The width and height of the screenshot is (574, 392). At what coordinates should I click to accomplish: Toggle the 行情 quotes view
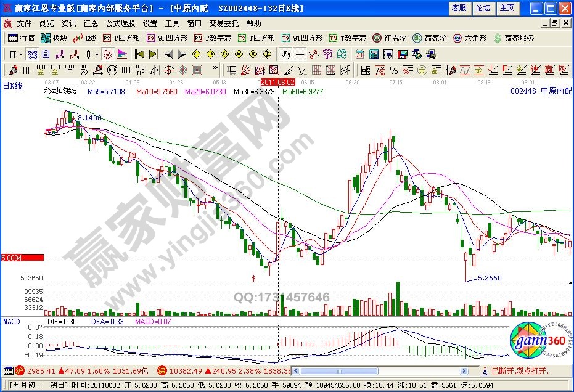22,38
